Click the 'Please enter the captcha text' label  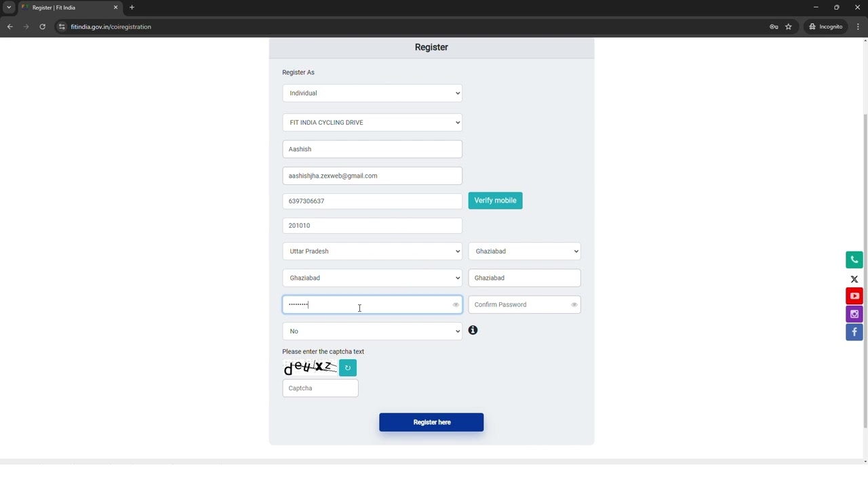pyautogui.click(x=323, y=352)
